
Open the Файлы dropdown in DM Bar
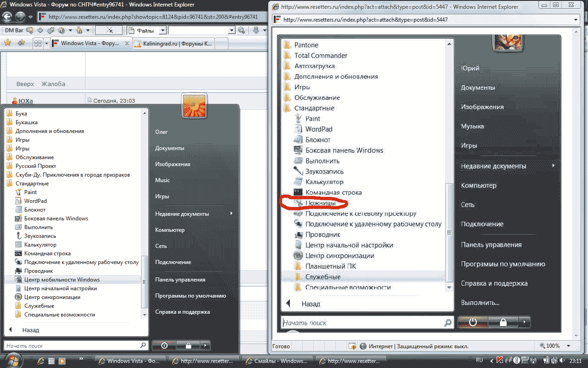163,30
